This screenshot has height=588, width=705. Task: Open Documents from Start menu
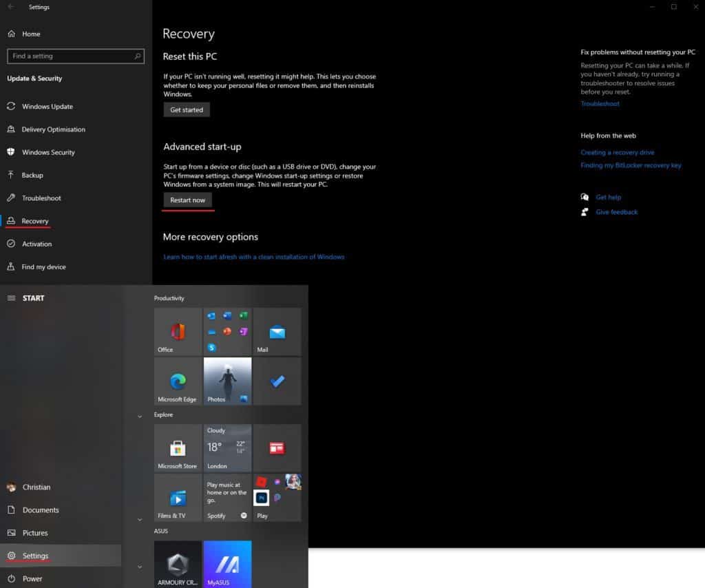[61, 510]
